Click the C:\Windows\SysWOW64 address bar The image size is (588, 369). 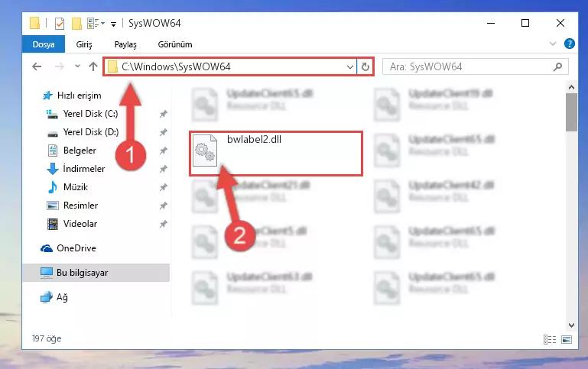pos(230,66)
